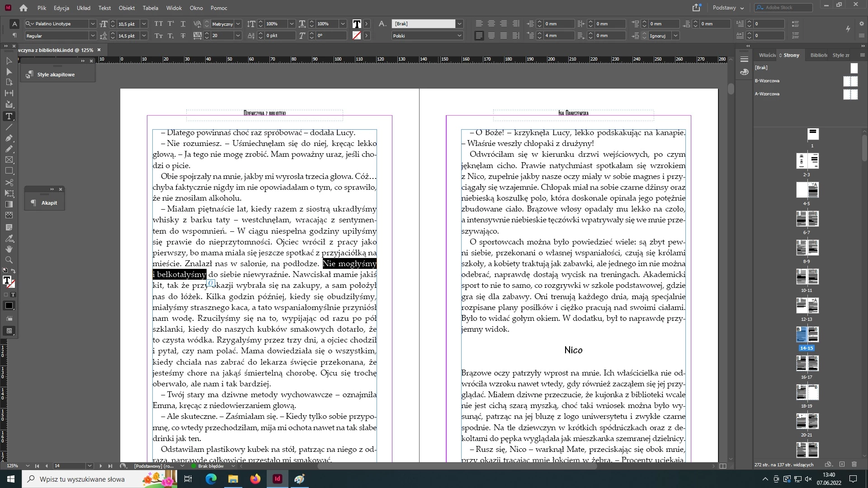Switch to the Strony panel tab
Image resolution: width=868 pixels, height=488 pixels.
click(791, 55)
